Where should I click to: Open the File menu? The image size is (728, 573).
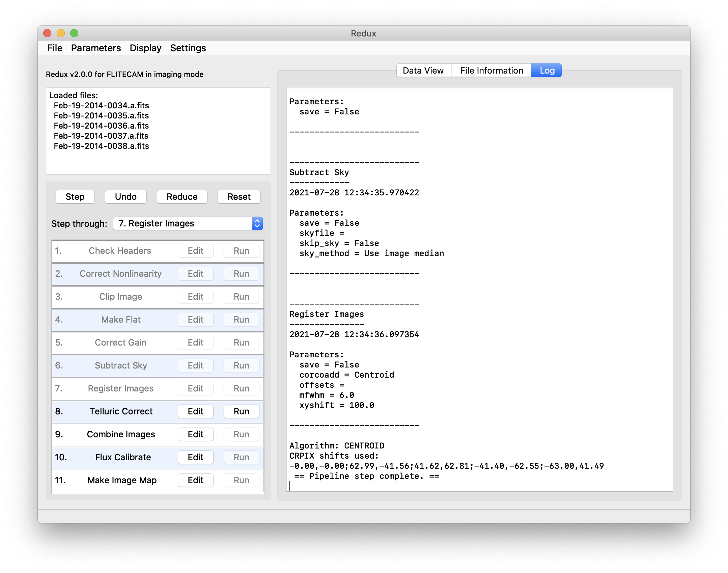pyautogui.click(x=55, y=48)
